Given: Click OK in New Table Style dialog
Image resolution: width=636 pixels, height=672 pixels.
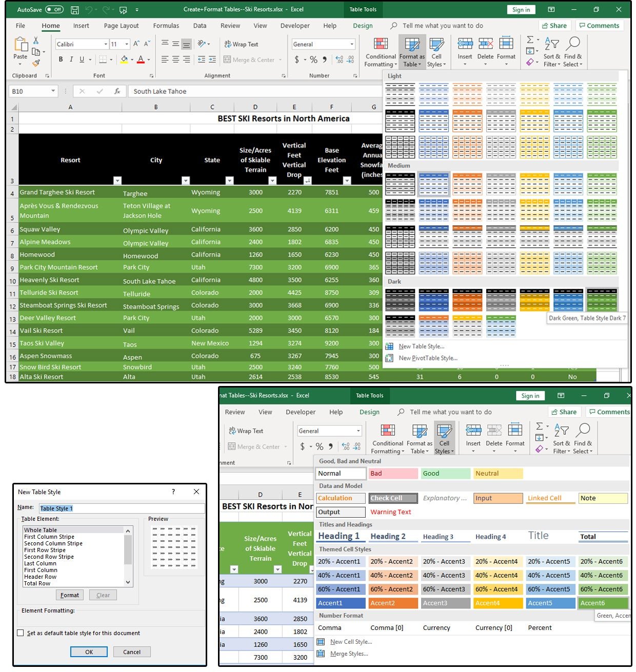Looking at the screenshot, I should tap(89, 652).
